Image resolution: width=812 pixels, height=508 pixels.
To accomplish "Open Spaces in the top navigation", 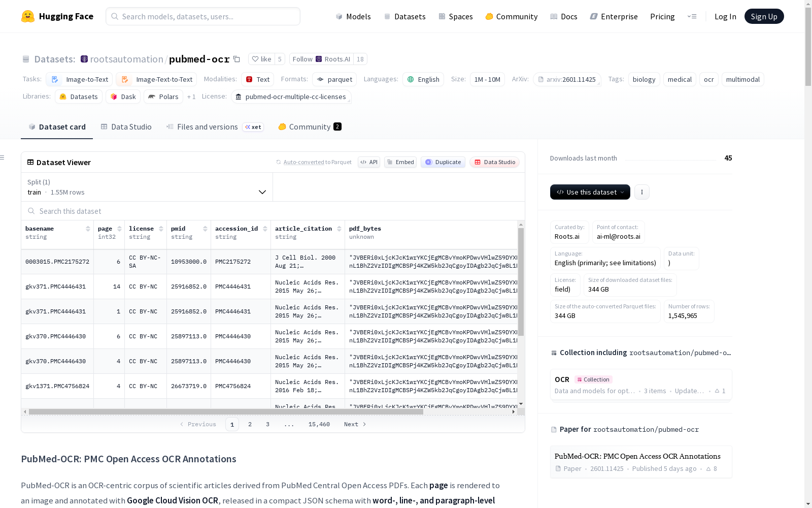I will point(455,16).
